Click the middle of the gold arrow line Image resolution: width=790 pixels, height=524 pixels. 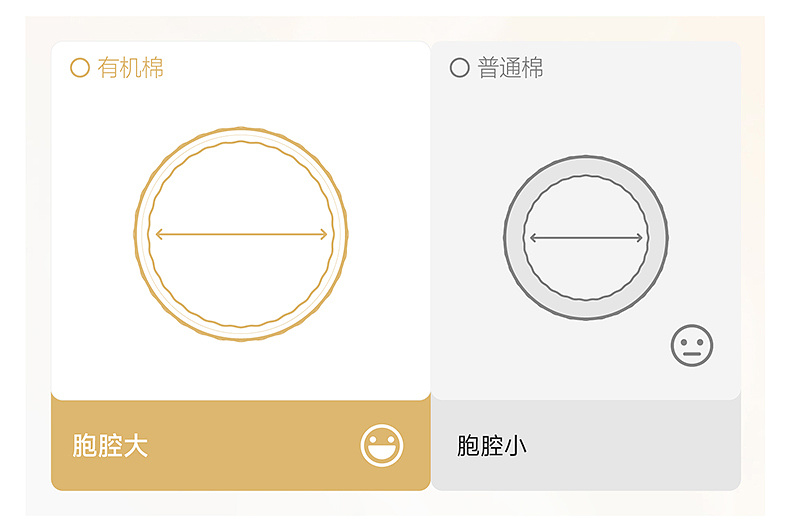point(241,235)
